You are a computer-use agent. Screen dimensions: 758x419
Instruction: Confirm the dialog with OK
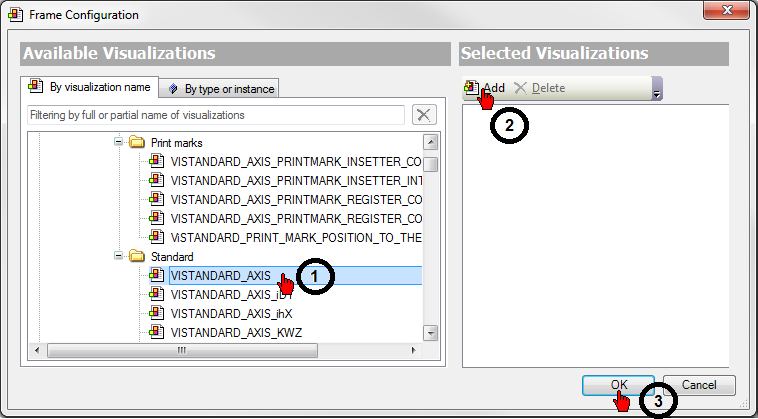pos(619,385)
